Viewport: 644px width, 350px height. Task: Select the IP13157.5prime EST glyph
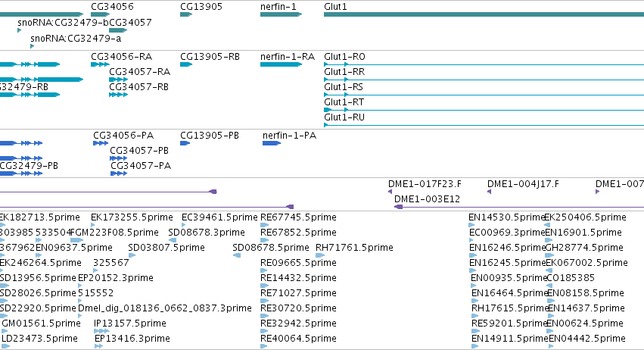tap(101, 331)
